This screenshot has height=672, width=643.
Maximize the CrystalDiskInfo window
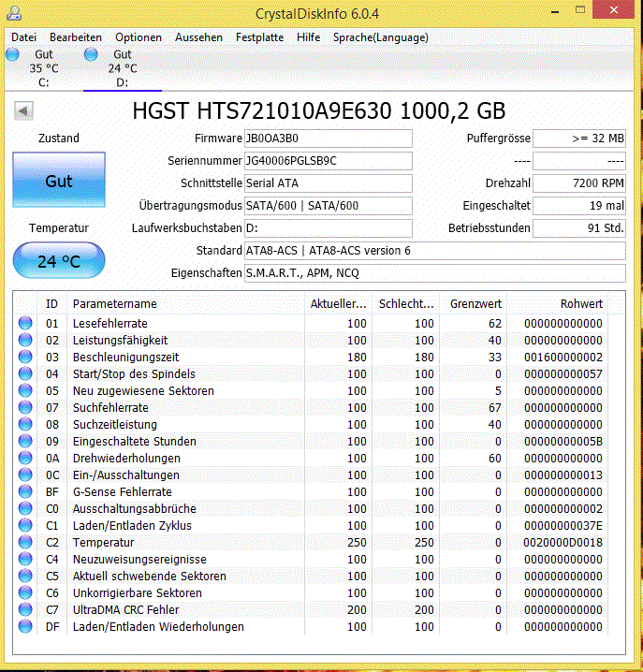[x=580, y=10]
